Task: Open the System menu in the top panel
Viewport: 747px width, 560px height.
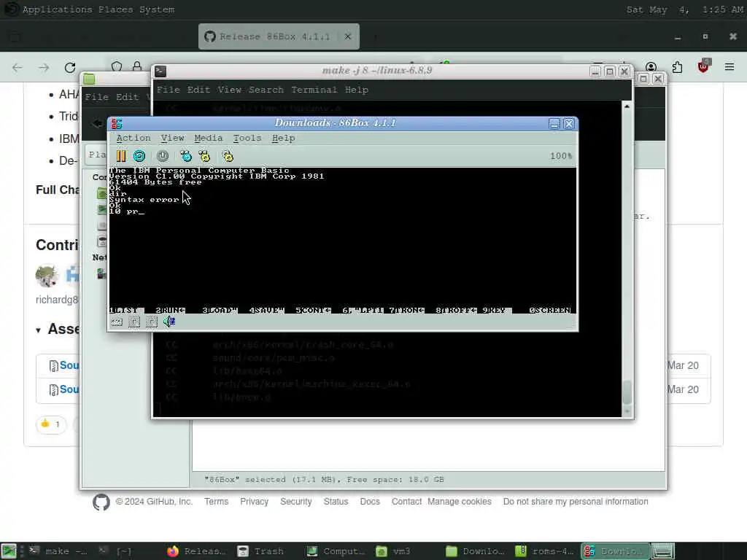Action: click(x=157, y=9)
